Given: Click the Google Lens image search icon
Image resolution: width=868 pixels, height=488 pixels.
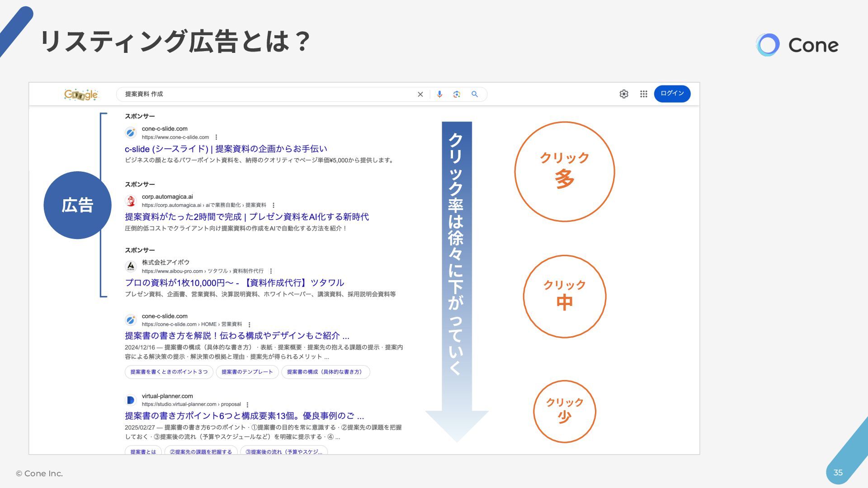Looking at the screenshot, I should tap(457, 94).
